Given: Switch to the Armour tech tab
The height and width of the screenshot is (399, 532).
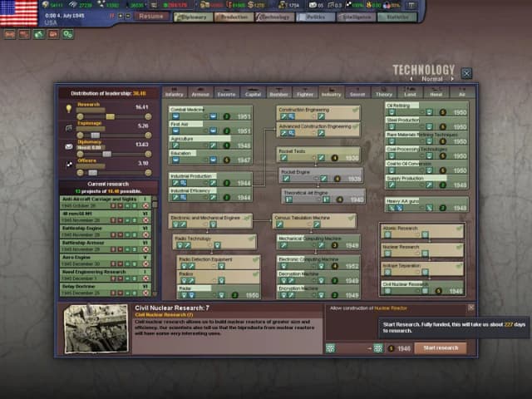Looking at the screenshot, I should [x=200, y=92].
